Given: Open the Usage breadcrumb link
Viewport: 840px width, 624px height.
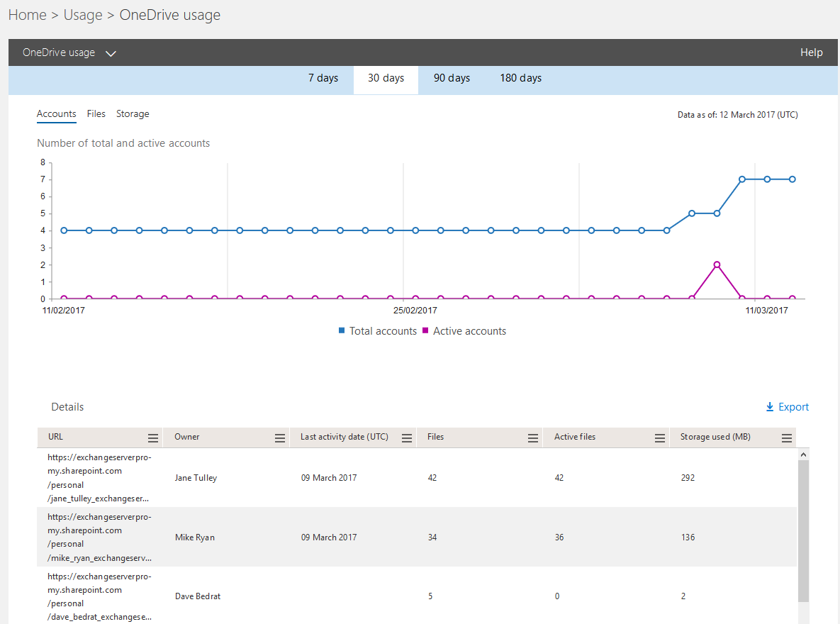Looking at the screenshot, I should tap(82, 14).
